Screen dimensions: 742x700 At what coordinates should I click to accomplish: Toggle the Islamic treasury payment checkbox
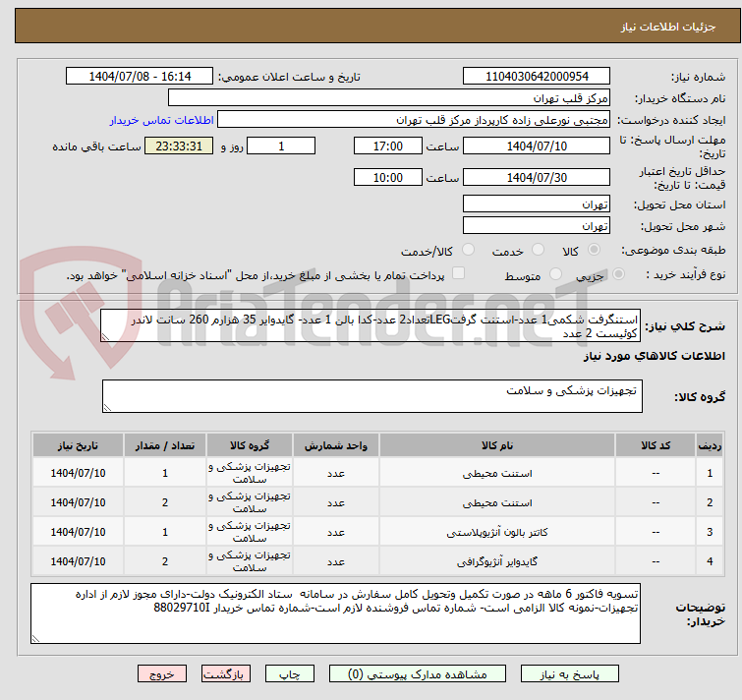point(459,274)
